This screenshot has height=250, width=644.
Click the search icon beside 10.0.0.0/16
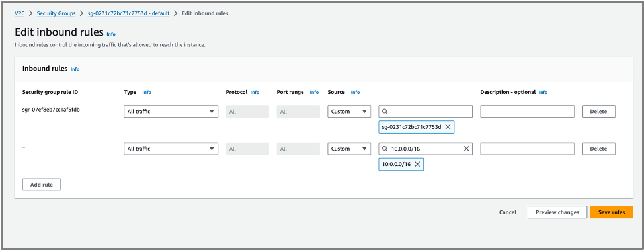(x=385, y=149)
